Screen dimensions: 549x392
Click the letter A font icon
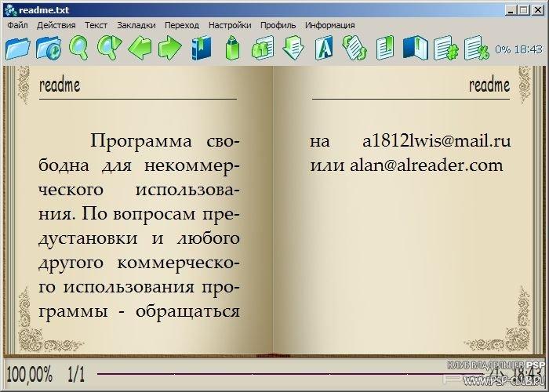coord(323,49)
